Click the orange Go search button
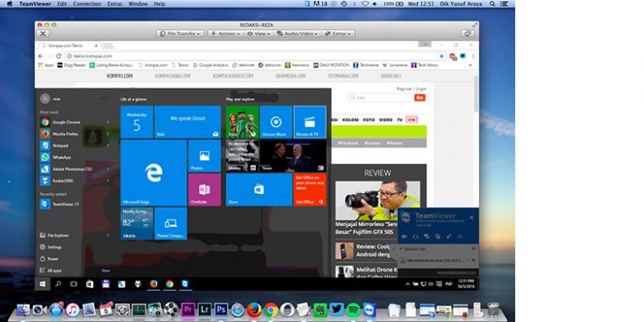This screenshot has height=322, width=644. (419, 97)
